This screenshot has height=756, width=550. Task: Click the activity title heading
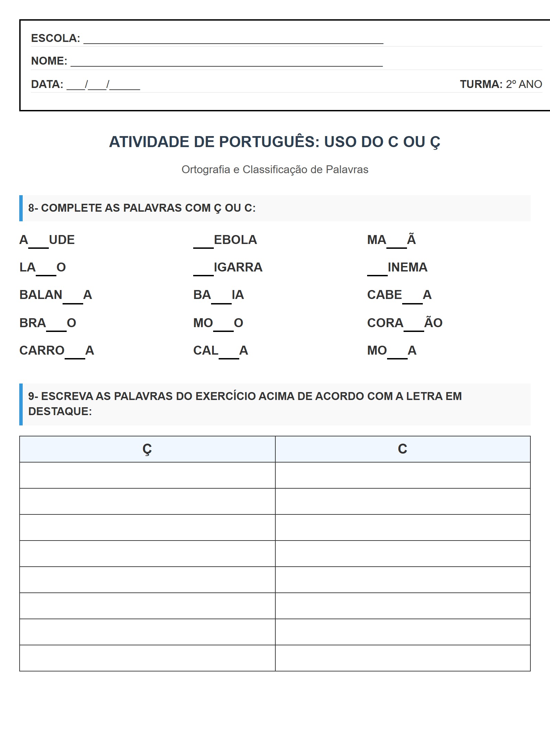[x=275, y=142]
